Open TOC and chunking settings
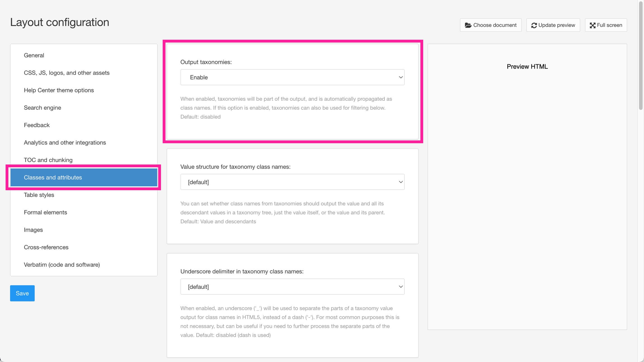The height and width of the screenshot is (362, 644). click(48, 160)
